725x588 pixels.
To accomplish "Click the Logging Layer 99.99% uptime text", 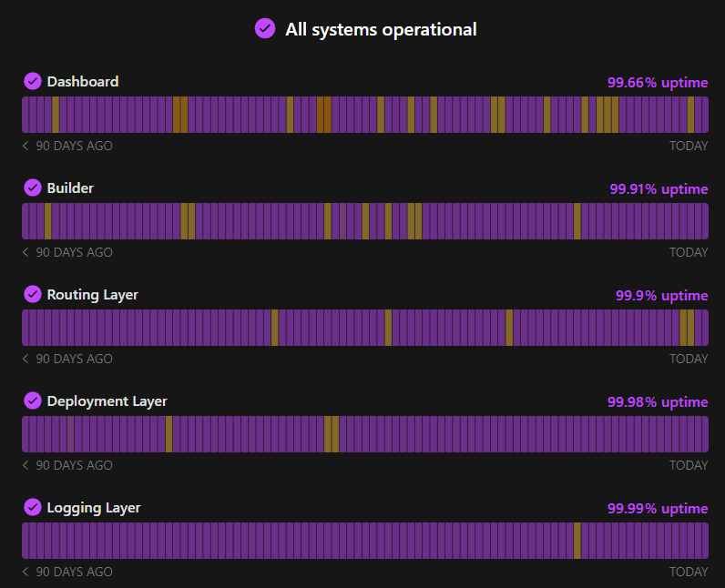I will [x=658, y=509].
